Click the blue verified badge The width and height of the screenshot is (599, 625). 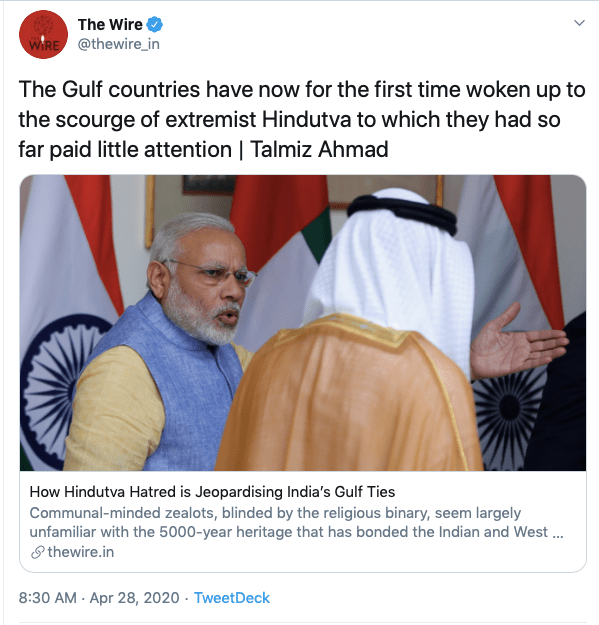[155, 25]
